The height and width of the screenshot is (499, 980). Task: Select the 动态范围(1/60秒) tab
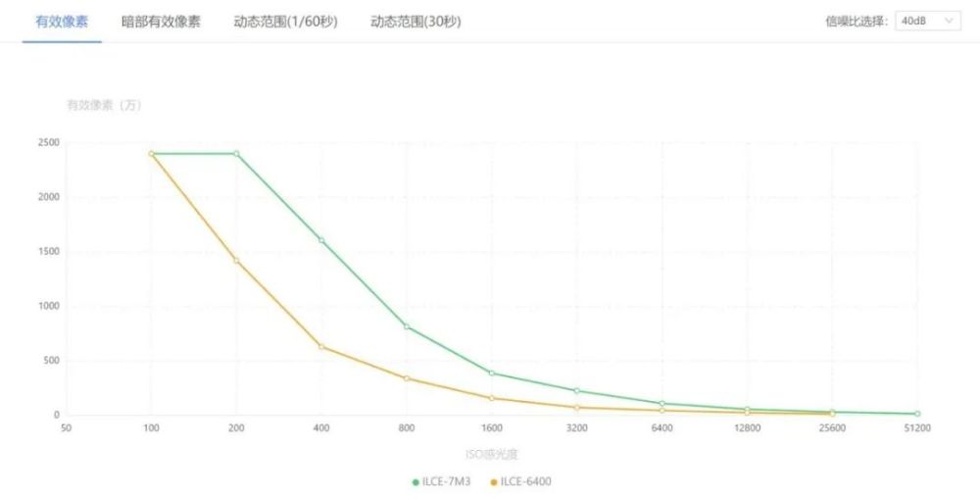[285, 22]
